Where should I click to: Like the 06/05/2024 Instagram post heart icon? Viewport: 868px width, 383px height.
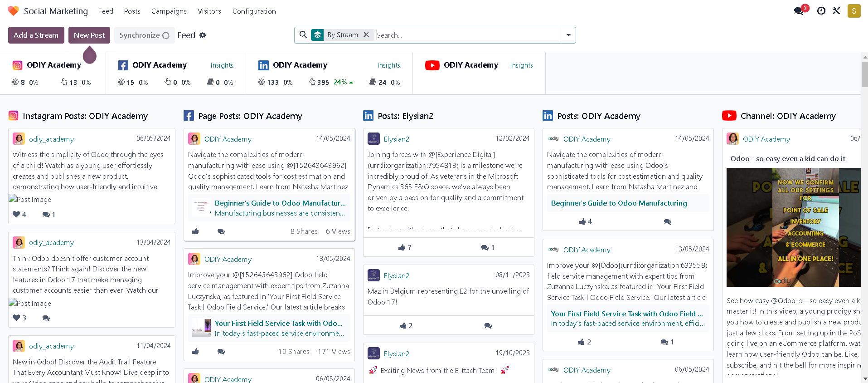click(16, 214)
